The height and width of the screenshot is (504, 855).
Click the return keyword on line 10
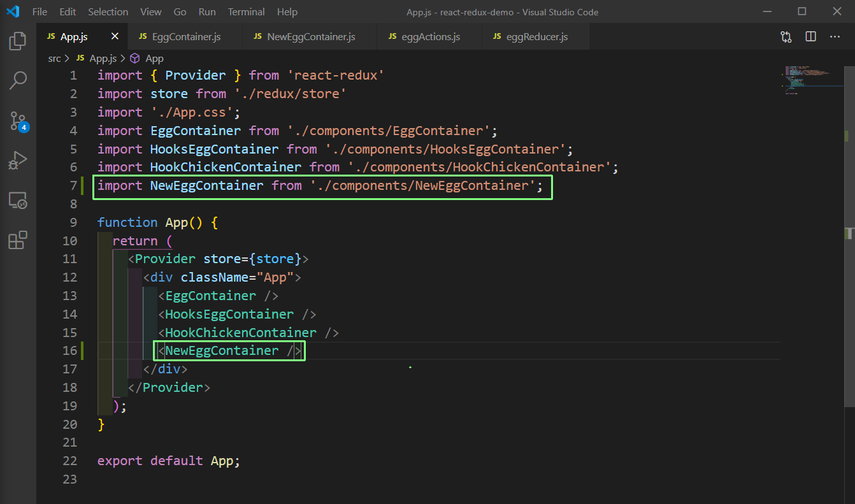pos(135,241)
